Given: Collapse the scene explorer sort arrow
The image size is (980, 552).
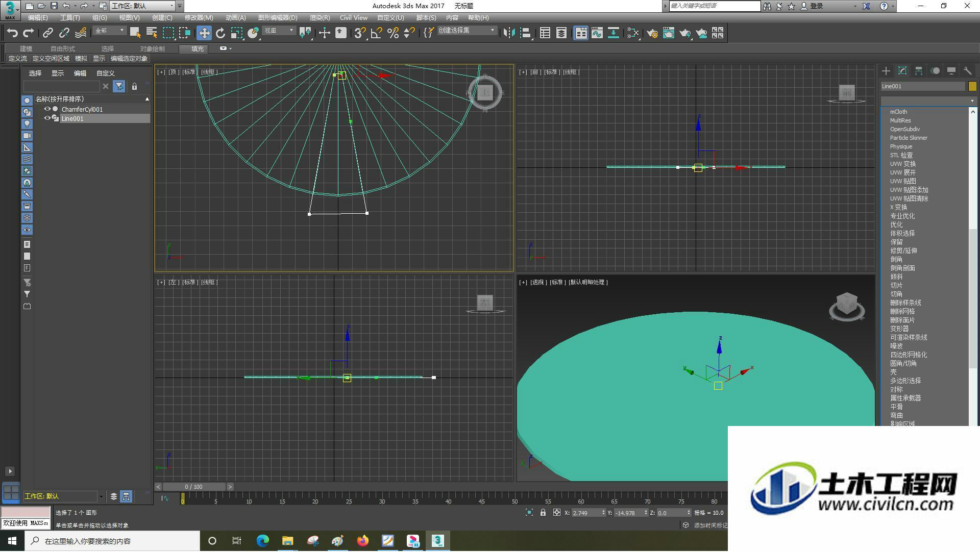Looking at the screenshot, I should coord(147,99).
